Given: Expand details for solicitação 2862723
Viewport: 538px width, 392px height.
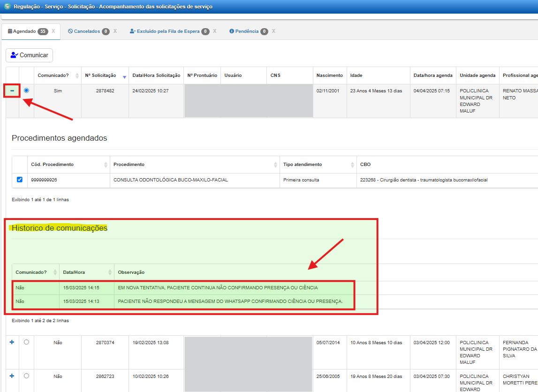Looking at the screenshot, I should click(12, 376).
